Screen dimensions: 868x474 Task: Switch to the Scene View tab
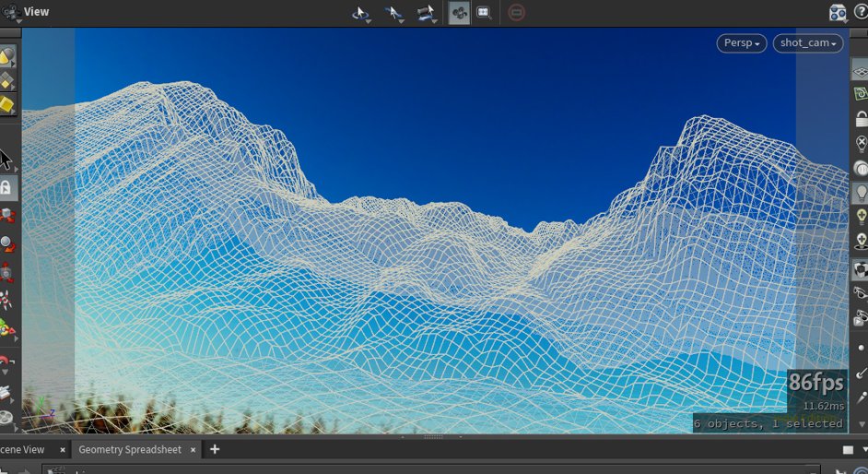pos(22,450)
